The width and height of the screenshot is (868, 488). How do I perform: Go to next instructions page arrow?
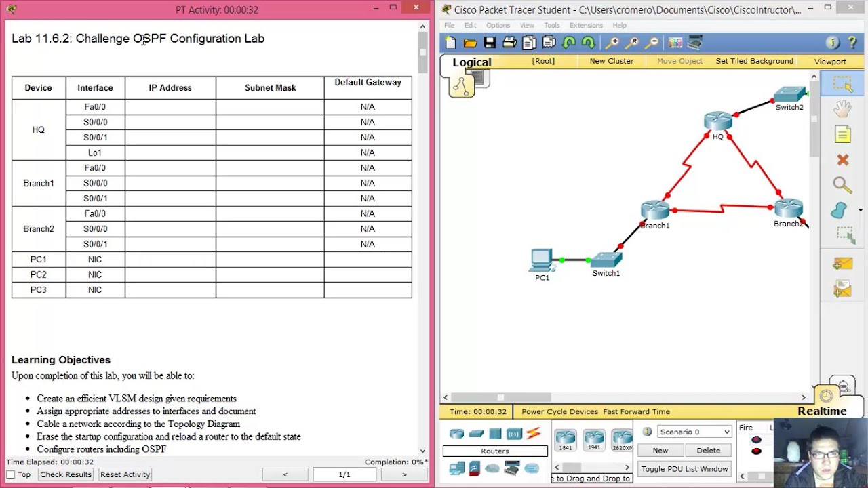click(x=404, y=474)
